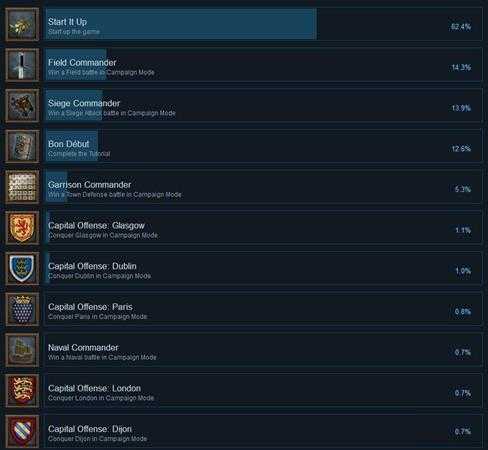Select the Start It Up achievement title

tap(67, 22)
